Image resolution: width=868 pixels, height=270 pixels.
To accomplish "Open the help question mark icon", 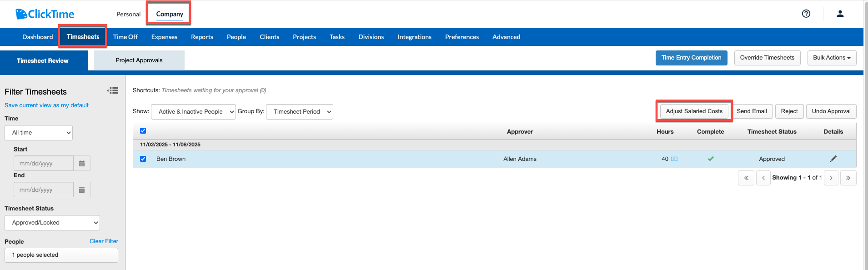I will pyautogui.click(x=806, y=14).
